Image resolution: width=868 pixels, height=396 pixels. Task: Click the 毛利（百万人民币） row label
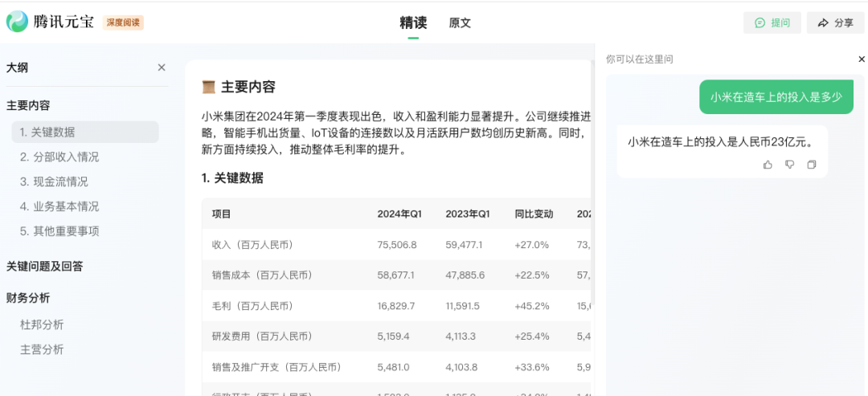click(x=252, y=306)
